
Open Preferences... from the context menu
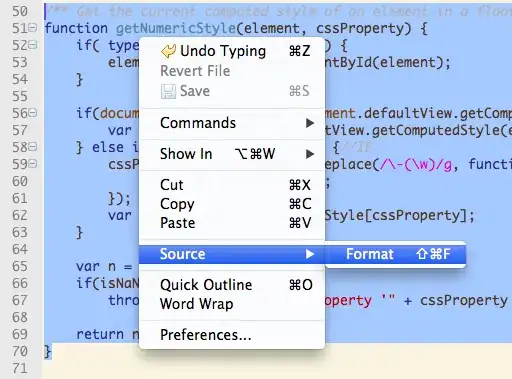click(232, 335)
